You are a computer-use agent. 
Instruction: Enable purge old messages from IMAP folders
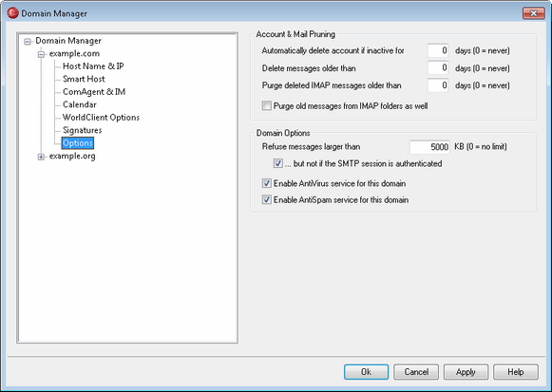(266, 105)
